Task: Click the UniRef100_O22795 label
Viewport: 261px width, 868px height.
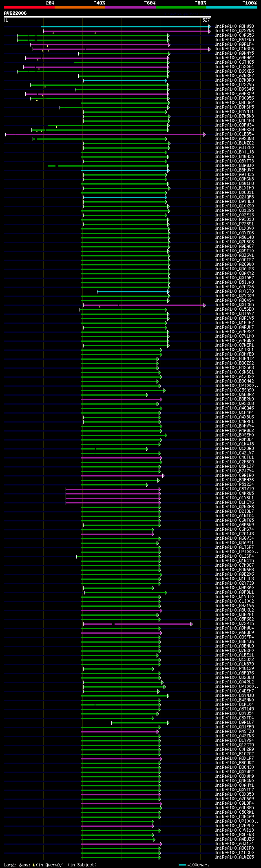Action: point(234,85)
